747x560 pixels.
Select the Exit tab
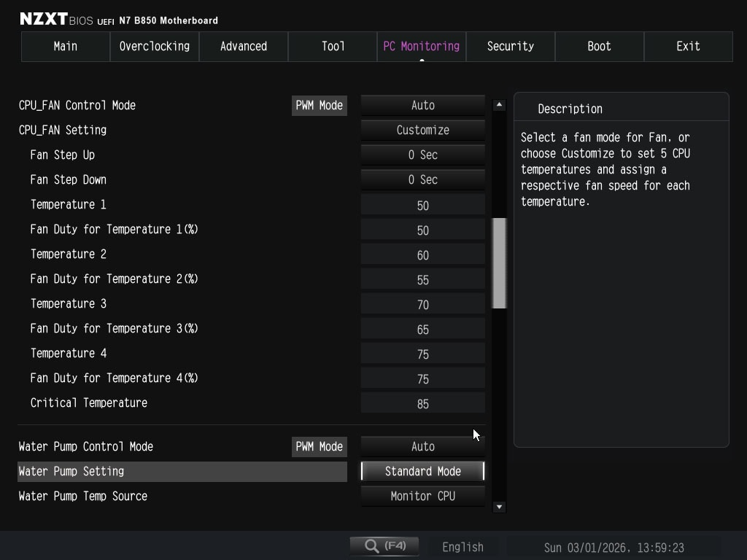point(688,47)
